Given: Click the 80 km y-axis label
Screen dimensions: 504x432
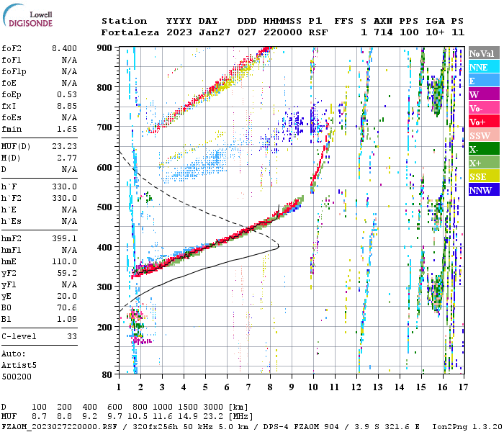Looking at the screenshot, I should [107, 375].
